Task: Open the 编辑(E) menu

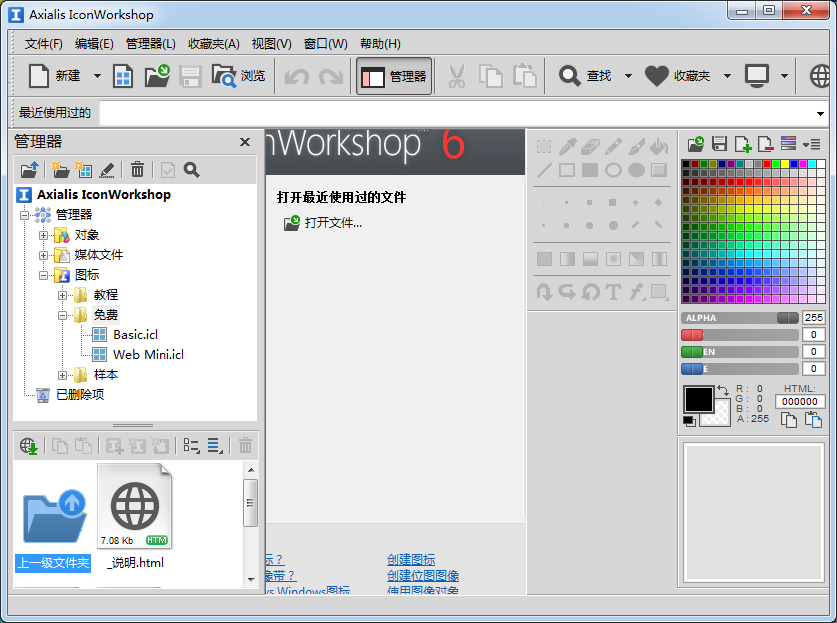Action: (94, 44)
